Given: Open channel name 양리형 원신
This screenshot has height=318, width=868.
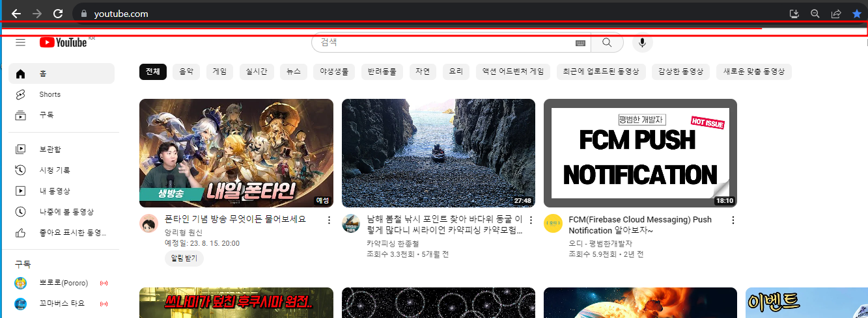Looking at the screenshot, I should coord(184,232).
